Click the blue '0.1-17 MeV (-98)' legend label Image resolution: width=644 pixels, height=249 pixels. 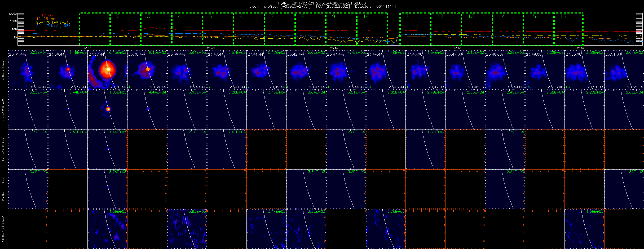(53, 26)
